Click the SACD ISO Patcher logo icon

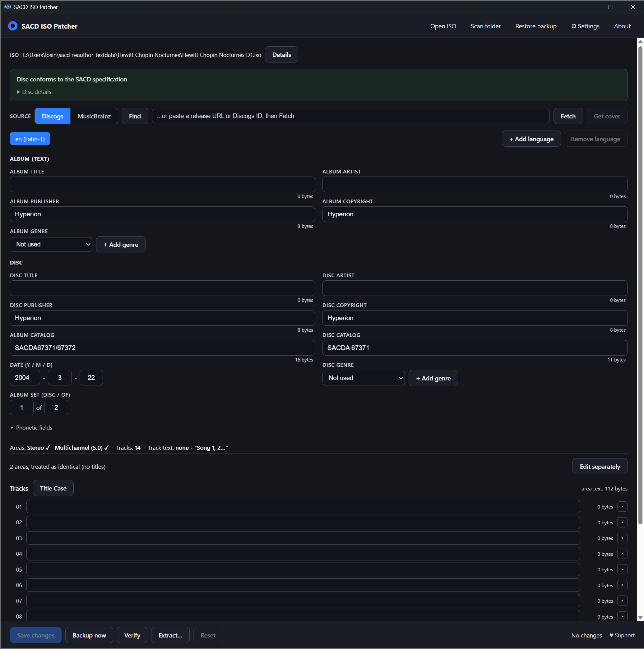[13, 26]
